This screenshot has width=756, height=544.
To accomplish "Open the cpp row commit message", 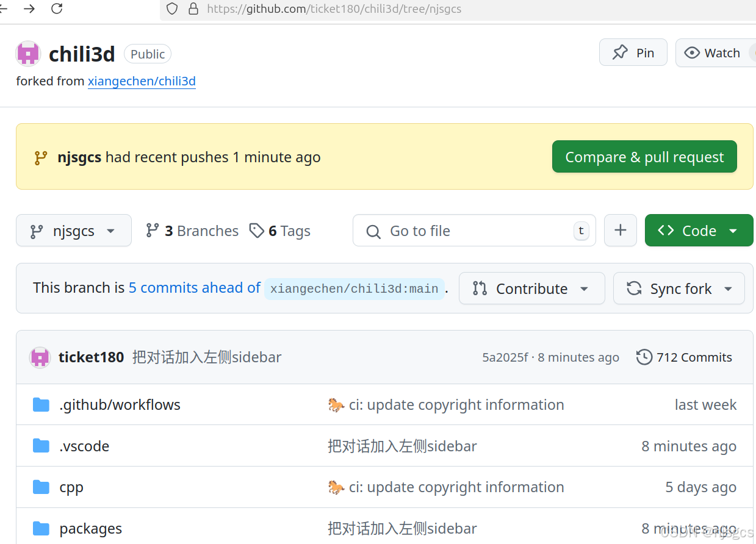I will point(446,487).
